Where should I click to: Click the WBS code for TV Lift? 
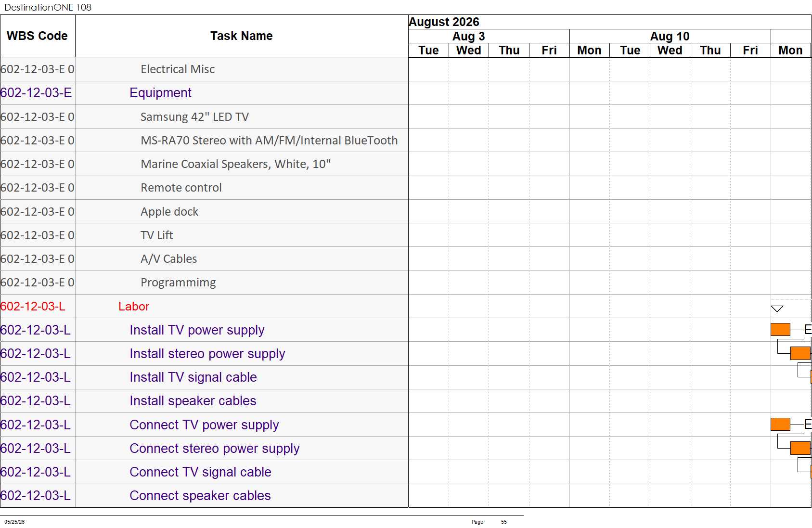38,235
